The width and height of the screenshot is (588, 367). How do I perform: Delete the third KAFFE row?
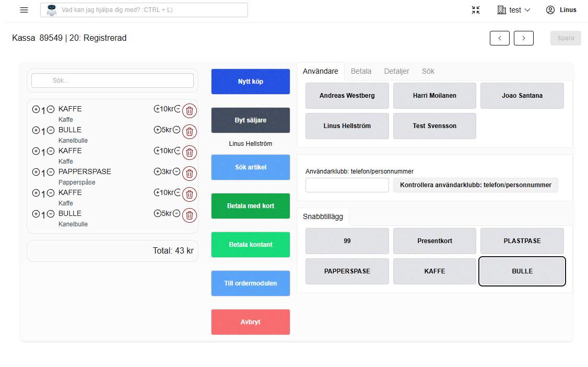[190, 194]
